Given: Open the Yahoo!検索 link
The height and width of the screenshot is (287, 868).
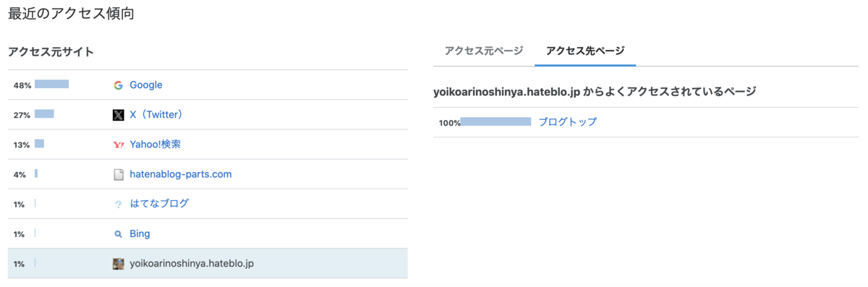Looking at the screenshot, I should (155, 145).
